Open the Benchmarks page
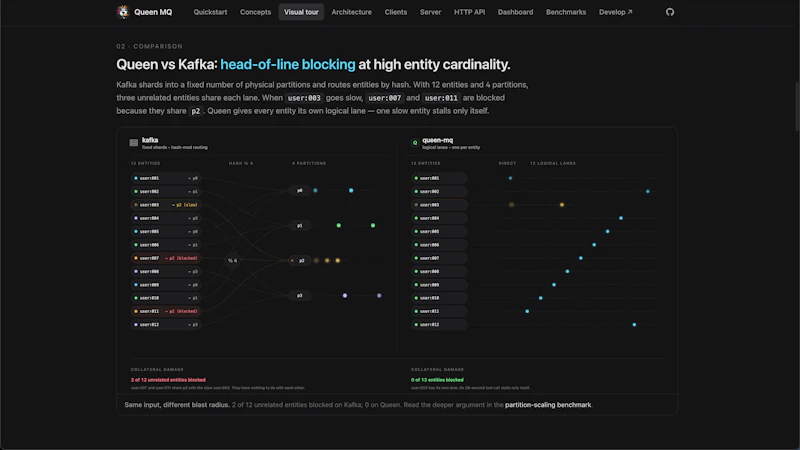This screenshot has width=800, height=450. coord(566,12)
